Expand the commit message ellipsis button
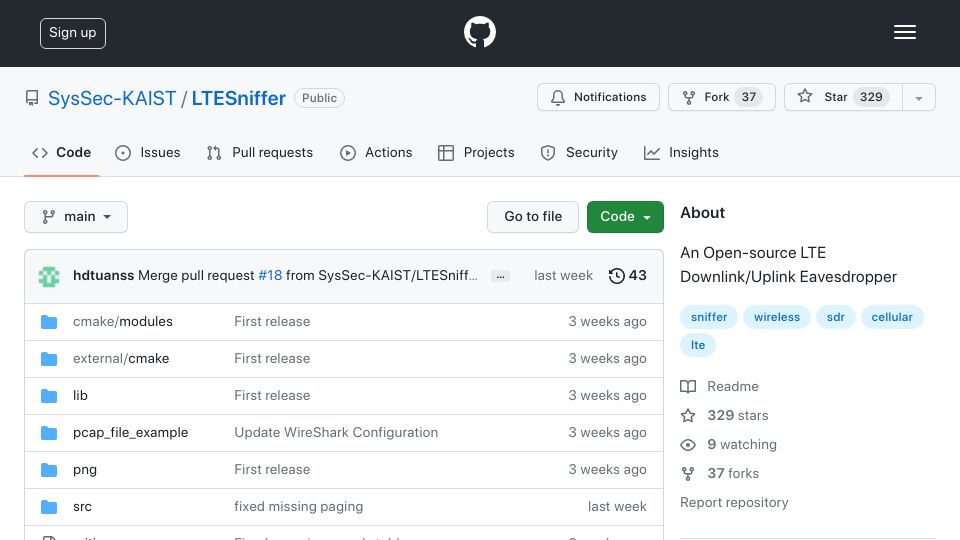This screenshot has width=960, height=540. [x=500, y=276]
